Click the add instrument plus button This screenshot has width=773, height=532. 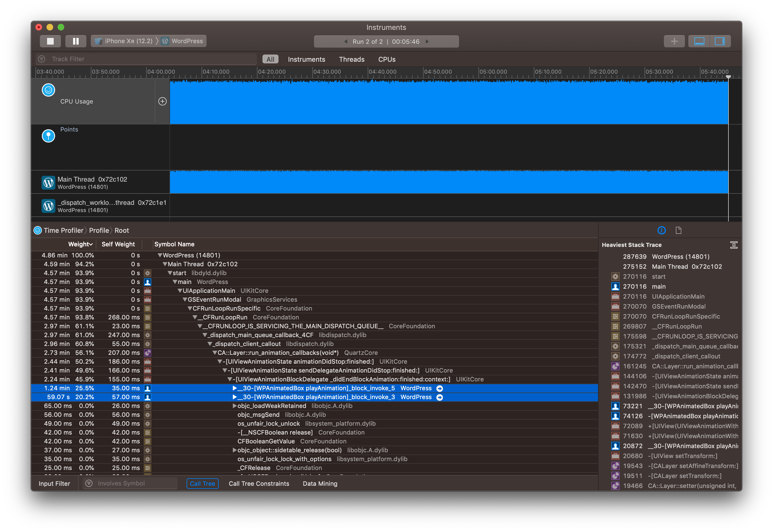[x=674, y=41]
